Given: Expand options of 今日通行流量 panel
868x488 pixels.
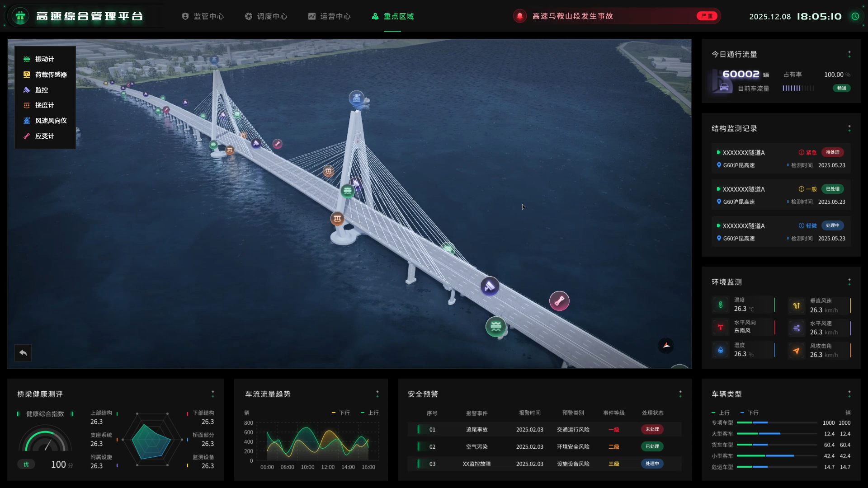Looking at the screenshot, I should pyautogui.click(x=849, y=54).
